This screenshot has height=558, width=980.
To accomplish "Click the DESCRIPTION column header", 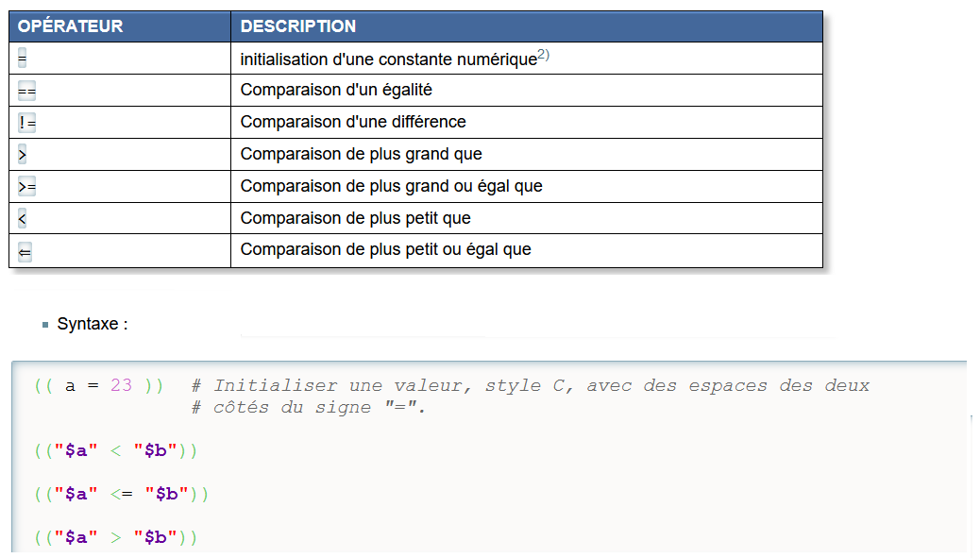I will (298, 26).
